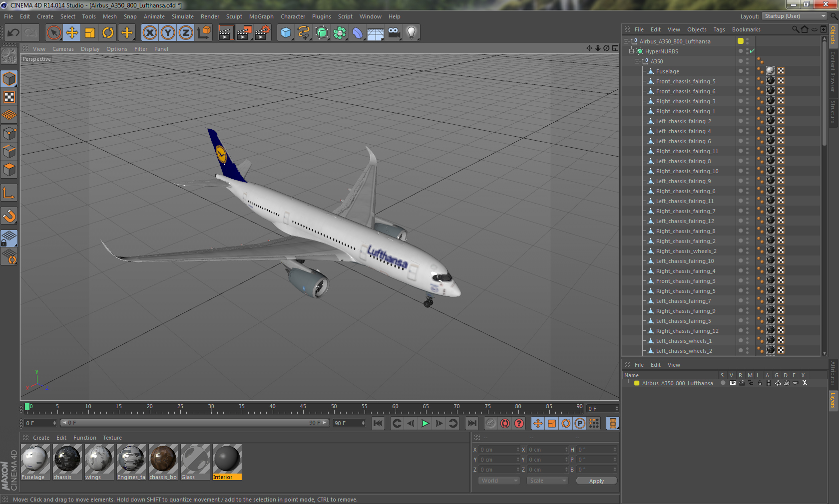
Task: Collapse the Airbus_A350_800_Lufthansa tree node
Action: coord(626,41)
